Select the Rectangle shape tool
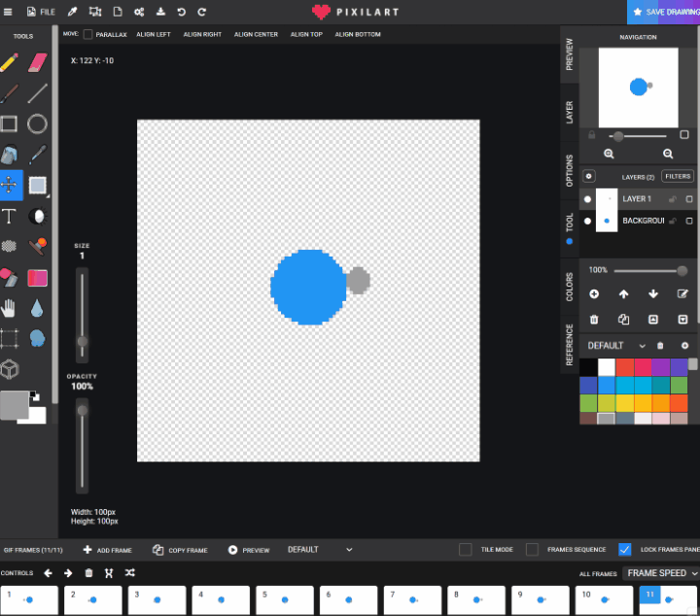This screenshot has height=616, width=700. [x=10, y=123]
